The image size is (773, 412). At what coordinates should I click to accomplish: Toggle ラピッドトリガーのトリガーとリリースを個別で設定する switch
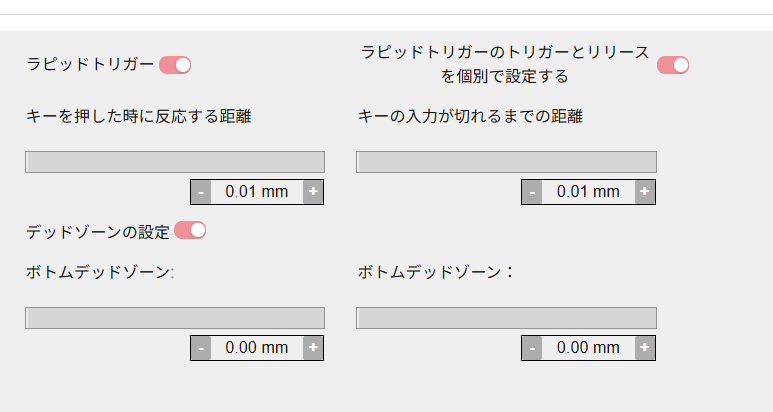(673, 65)
